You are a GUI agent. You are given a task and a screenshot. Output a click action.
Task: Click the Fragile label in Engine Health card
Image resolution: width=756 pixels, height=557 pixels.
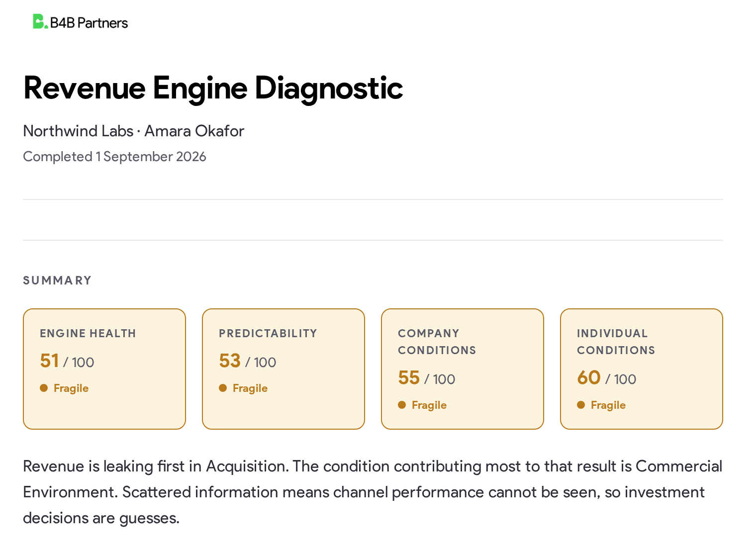(x=71, y=388)
